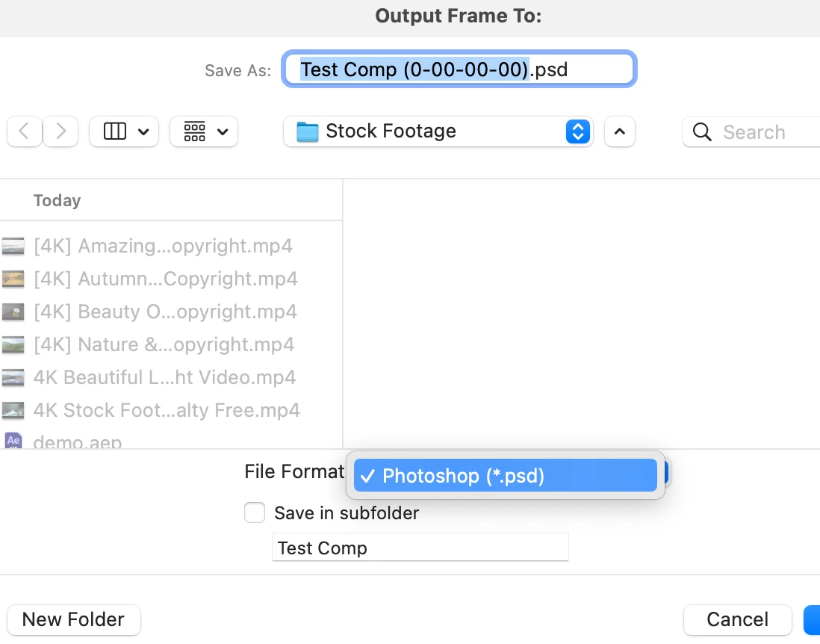Click the Test Comp subfolder name field

[x=420, y=548]
